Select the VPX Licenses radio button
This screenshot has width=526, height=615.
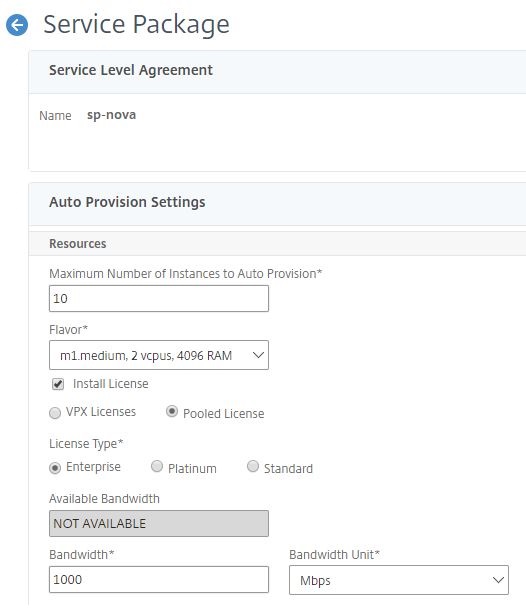pyautogui.click(x=55, y=413)
